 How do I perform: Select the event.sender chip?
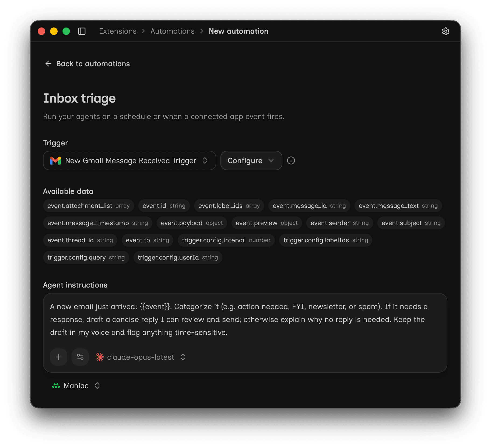coord(340,223)
